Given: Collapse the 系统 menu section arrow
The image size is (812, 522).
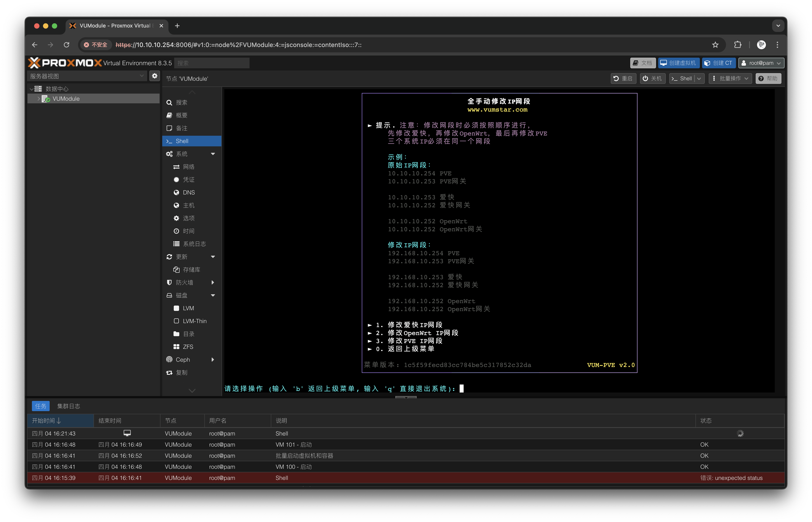Looking at the screenshot, I should click(x=213, y=154).
